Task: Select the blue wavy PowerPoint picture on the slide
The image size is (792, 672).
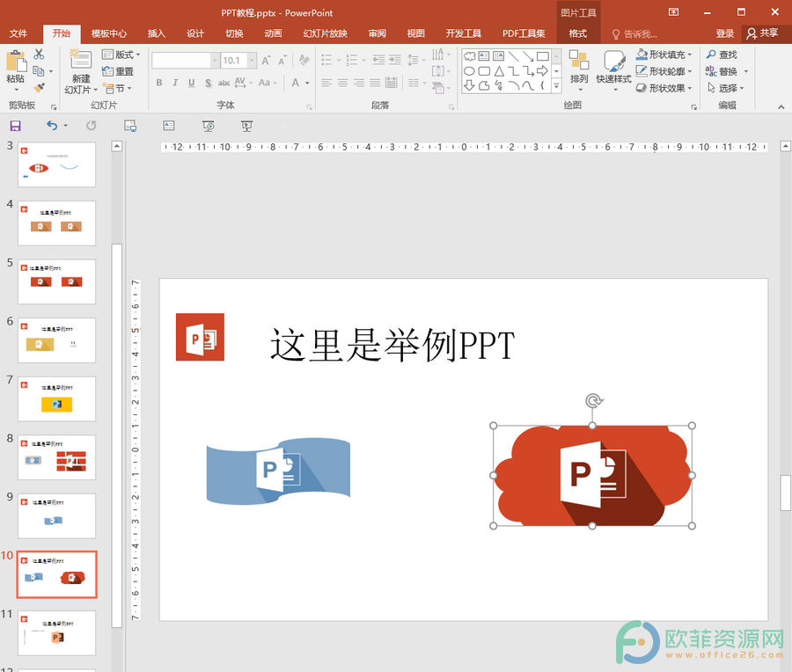Action: tap(278, 471)
